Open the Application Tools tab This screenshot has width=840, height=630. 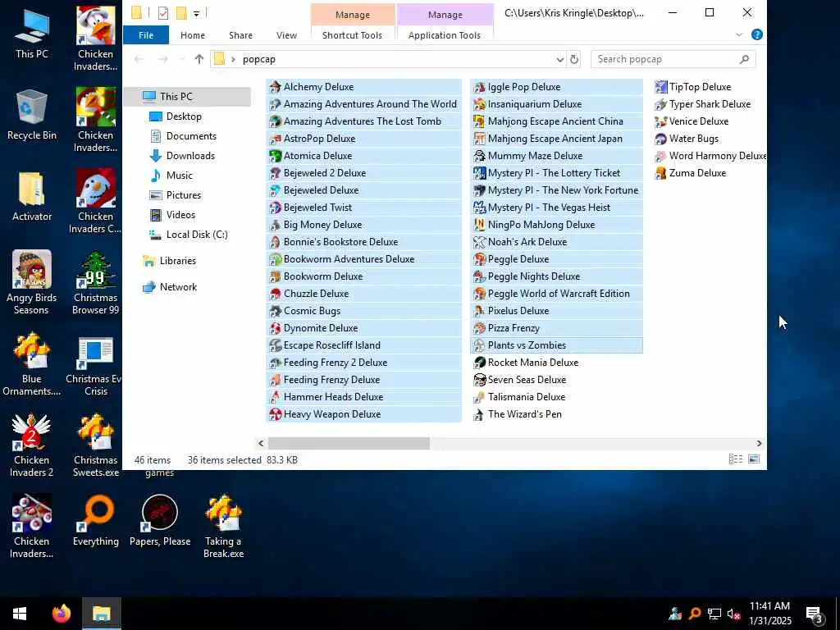[x=444, y=35]
